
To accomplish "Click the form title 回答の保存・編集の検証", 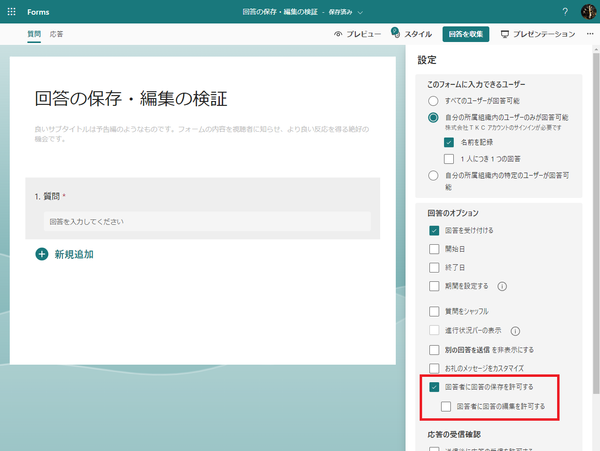I will click(131, 99).
